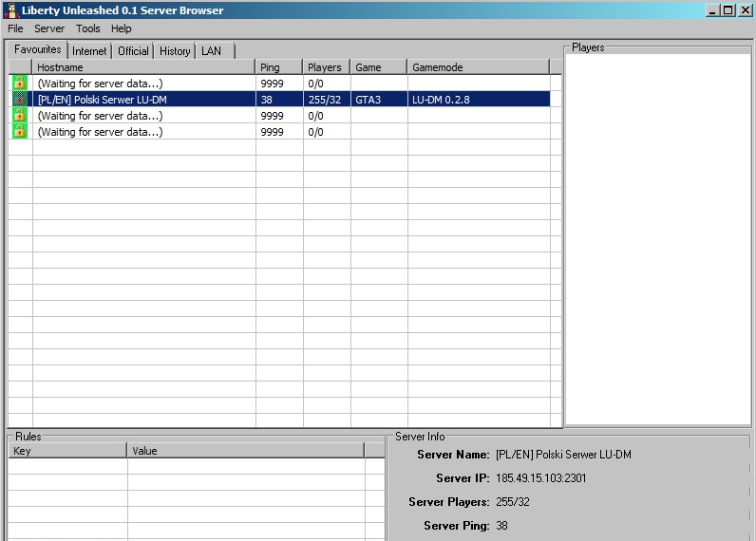Click 255/32 players cell in server list

(325, 100)
